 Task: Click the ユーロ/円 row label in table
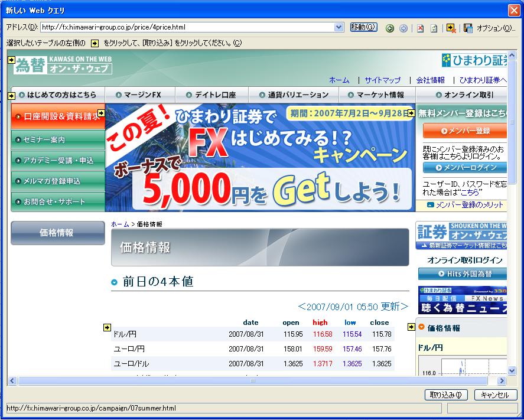pos(129,349)
